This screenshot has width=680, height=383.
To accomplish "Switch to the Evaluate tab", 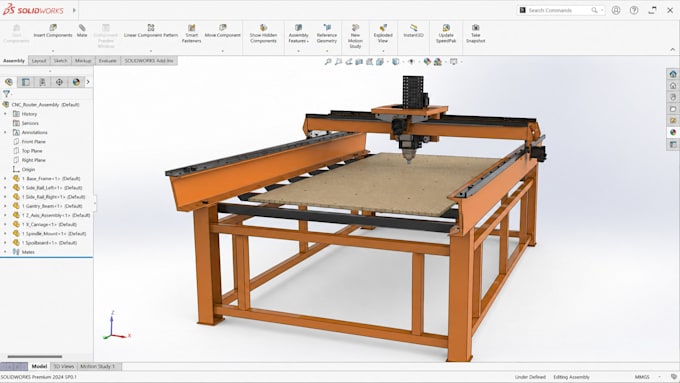I will (x=107, y=61).
